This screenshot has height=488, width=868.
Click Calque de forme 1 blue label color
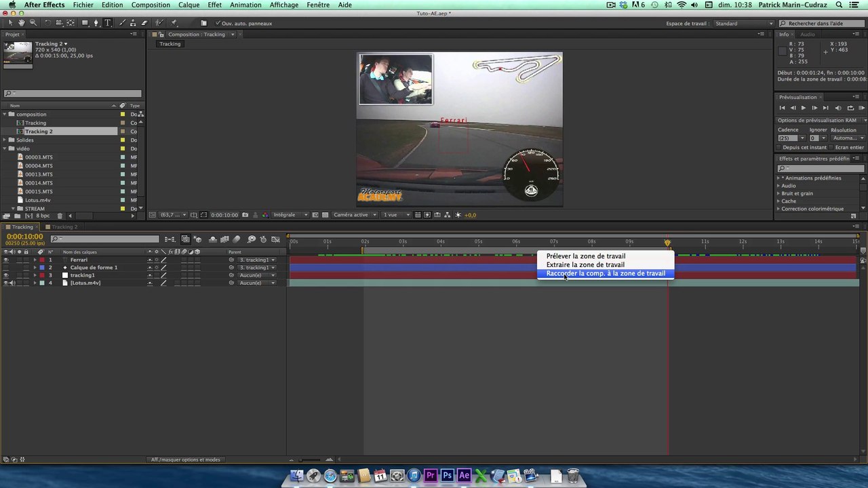pos(42,267)
